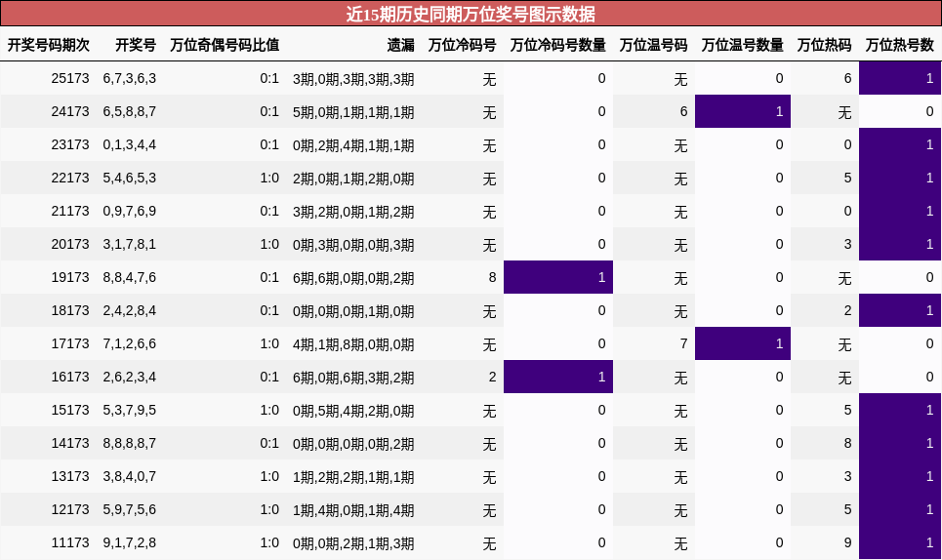Click the draw numbers 3,8,4,0,7
Viewport: 942px width, 560px height.
click(129, 476)
